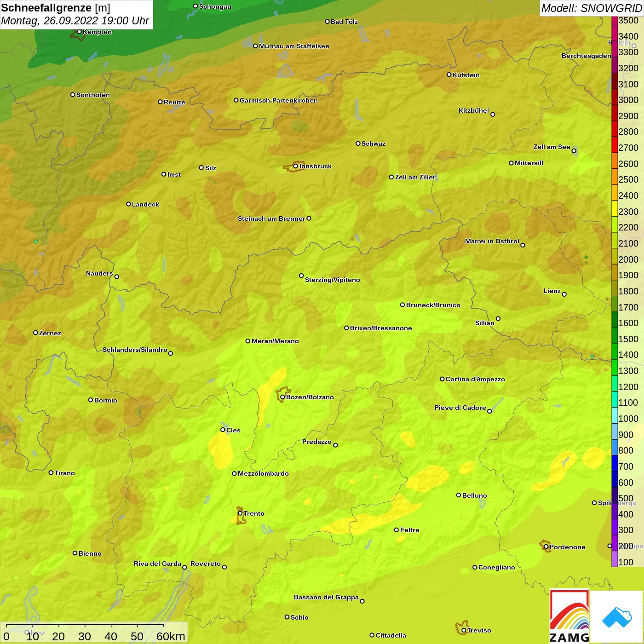Click the Nauders location dot

pyautogui.click(x=117, y=276)
